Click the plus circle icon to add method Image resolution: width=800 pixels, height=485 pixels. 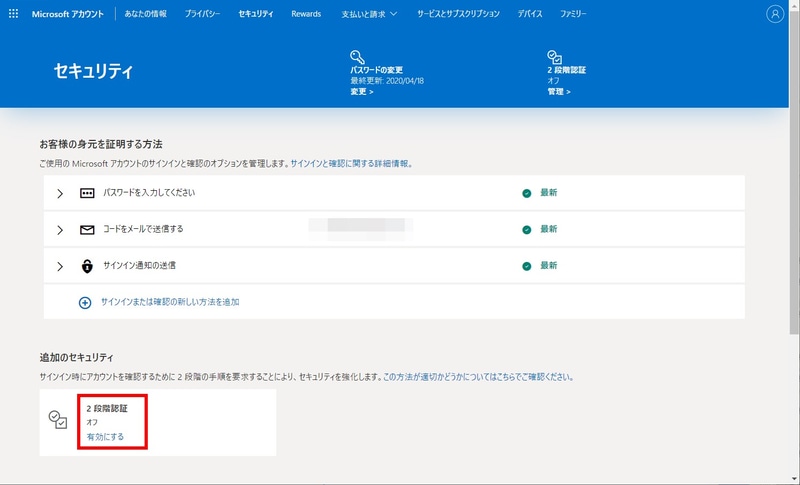pyautogui.click(x=85, y=302)
